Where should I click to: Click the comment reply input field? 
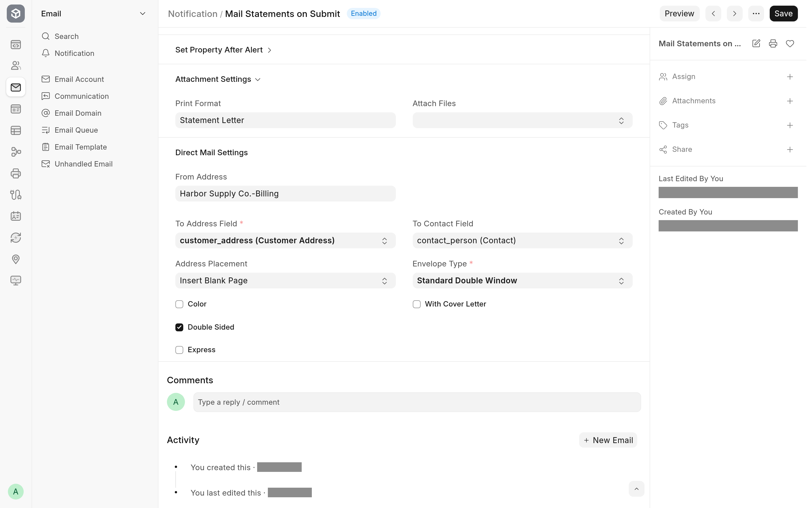pyautogui.click(x=417, y=402)
